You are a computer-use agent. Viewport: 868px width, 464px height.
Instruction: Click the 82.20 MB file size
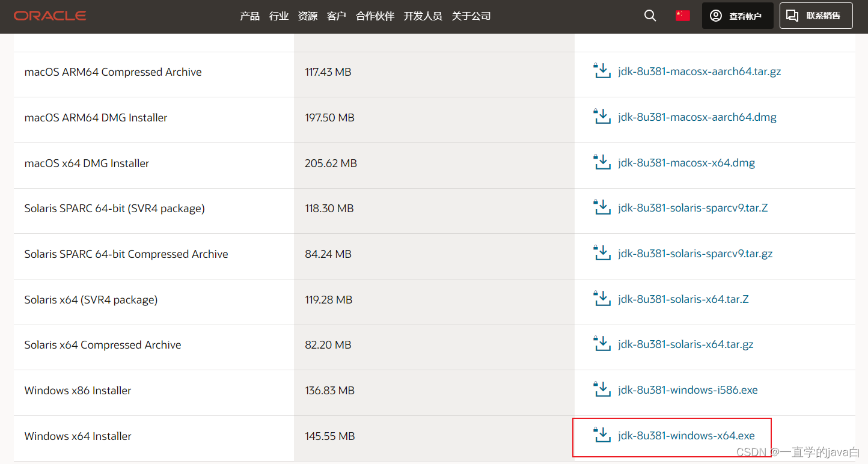[328, 345]
